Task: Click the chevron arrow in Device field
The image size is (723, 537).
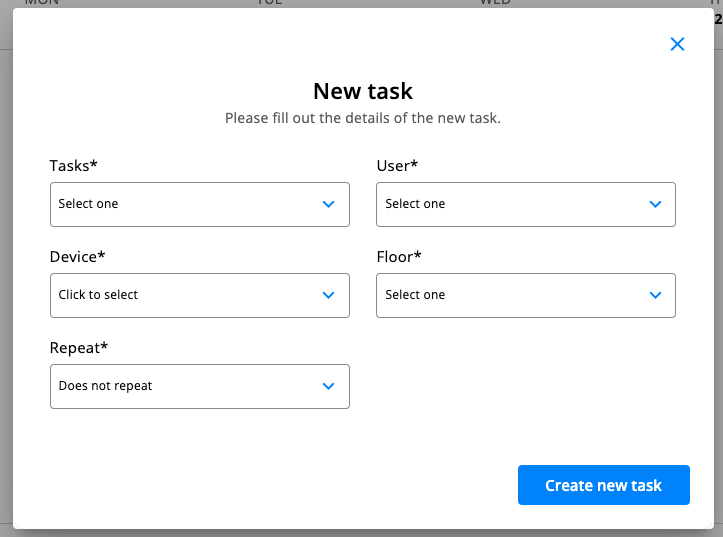Action: coord(329,295)
